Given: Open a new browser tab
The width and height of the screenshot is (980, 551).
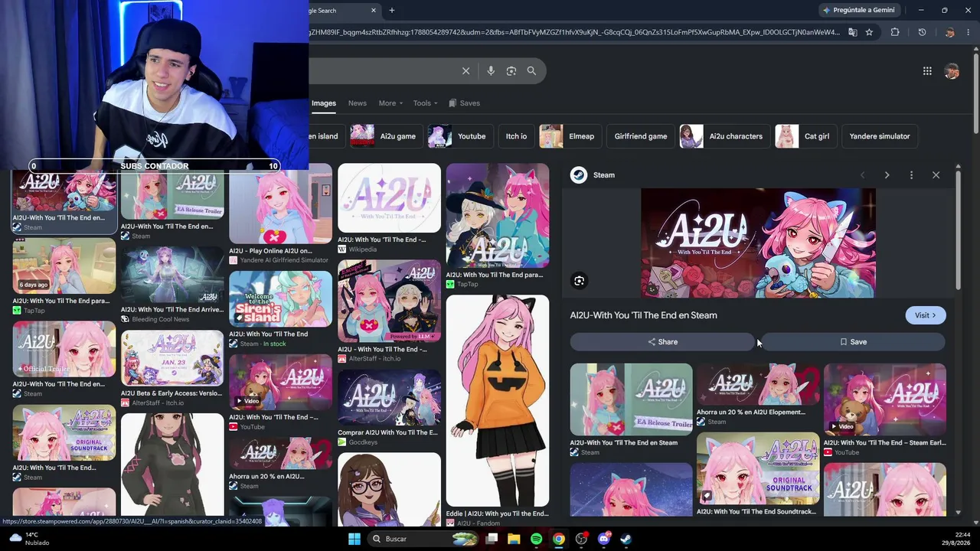Looking at the screenshot, I should click(392, 11).
